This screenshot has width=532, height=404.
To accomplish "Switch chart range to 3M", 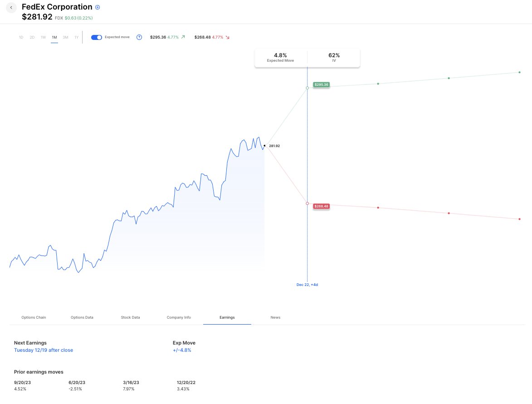I will tap(65, 37).
